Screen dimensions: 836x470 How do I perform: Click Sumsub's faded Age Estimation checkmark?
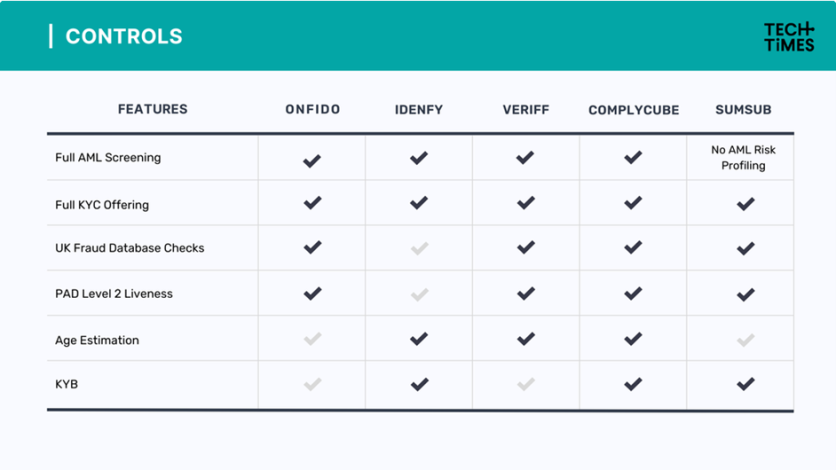[745, 339]
